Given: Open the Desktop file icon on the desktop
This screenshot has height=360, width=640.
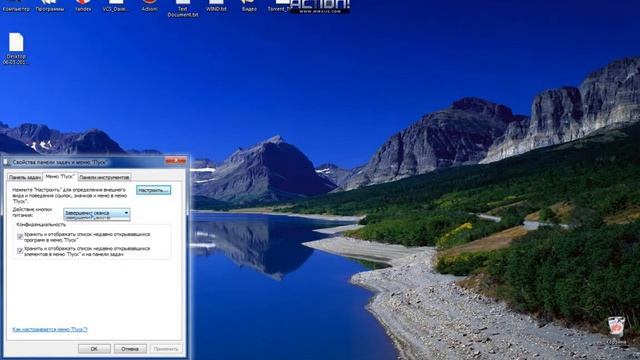Looking at the screenshot, I should click(x=16, y=48).
